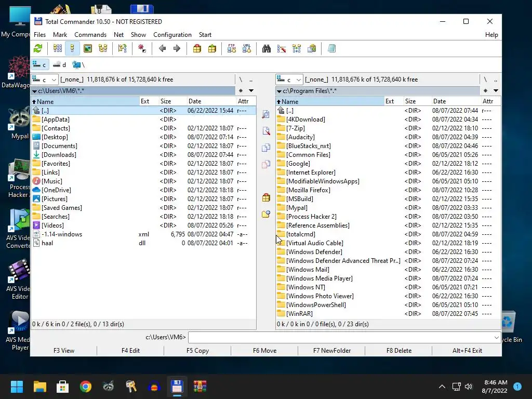Screen dimensions: 532x399
Task: Click the Reread source refresh icon
Action: pos(38,48)
